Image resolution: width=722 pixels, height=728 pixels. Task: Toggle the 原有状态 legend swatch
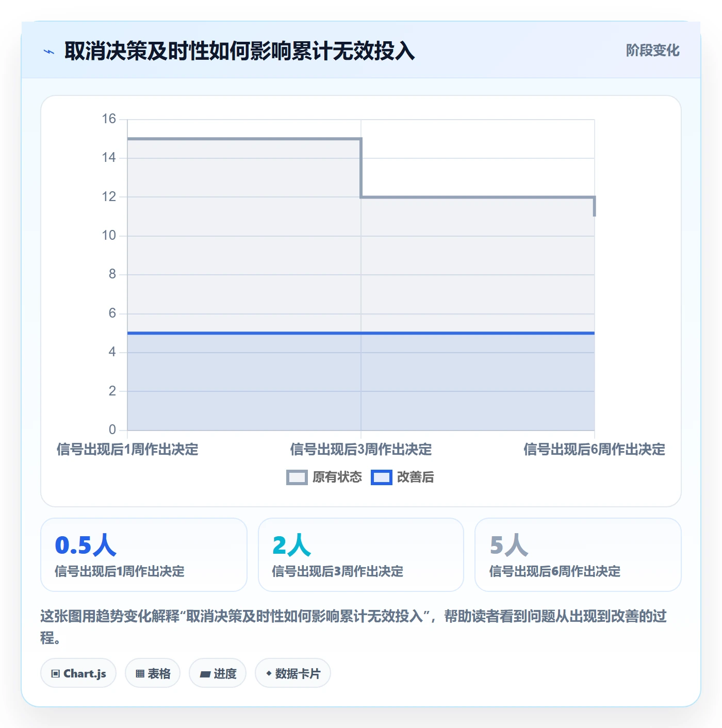[x=297, y=477]
